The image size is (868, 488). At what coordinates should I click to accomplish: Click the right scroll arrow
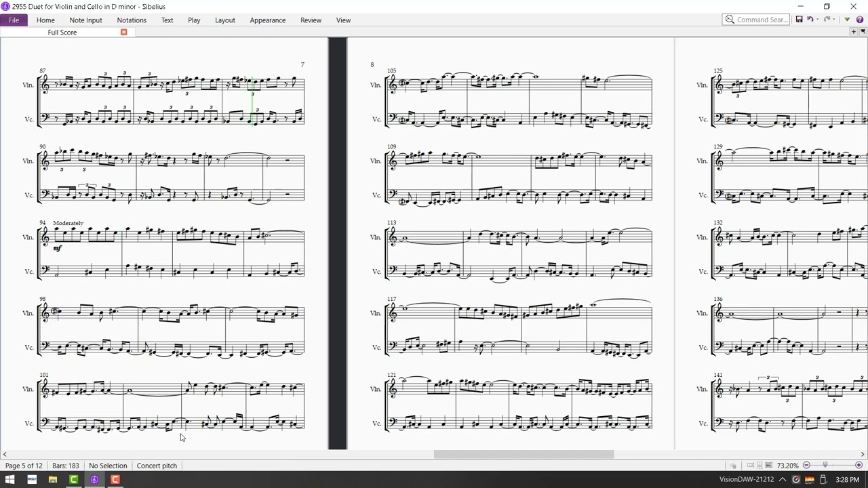[x=863, y=455]
